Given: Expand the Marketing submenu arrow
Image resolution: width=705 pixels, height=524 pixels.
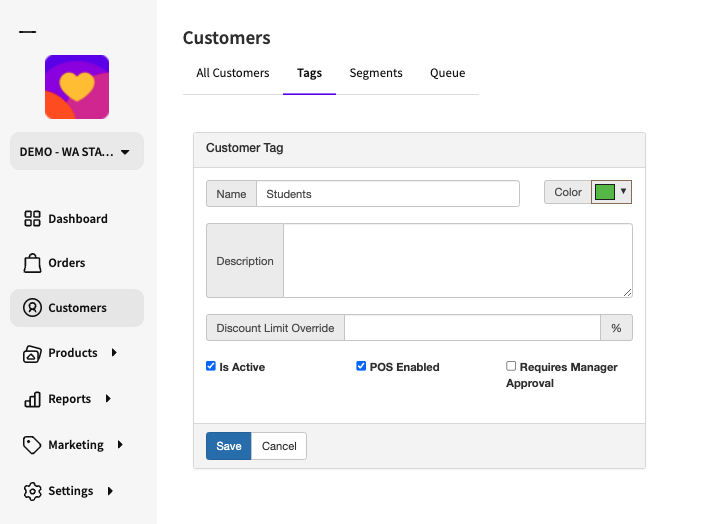Looking at the screenshot, I should 120,444.
